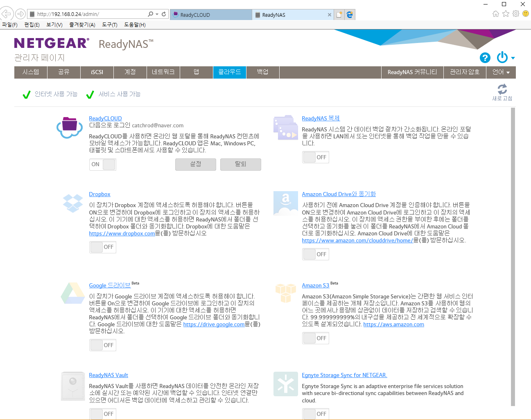Expand the 언어 language dropdown
The height and width of the screenshot is (420, 531).
point(501,72)
